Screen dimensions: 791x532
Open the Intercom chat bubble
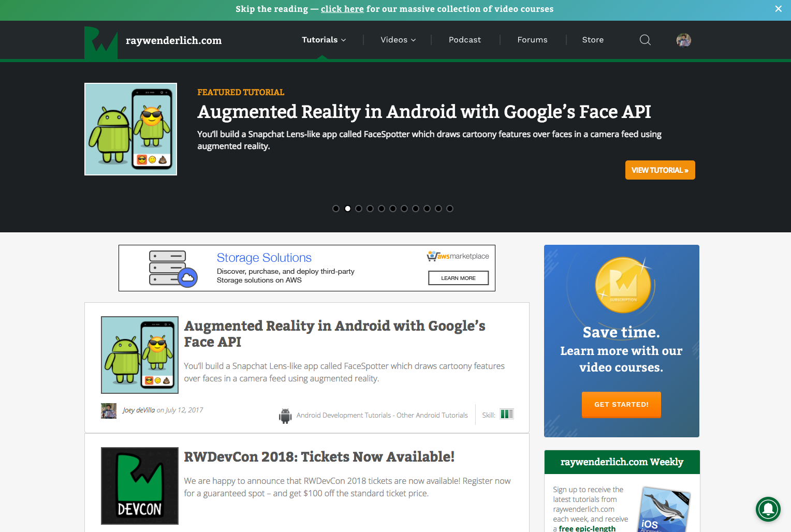pos(768,509)
